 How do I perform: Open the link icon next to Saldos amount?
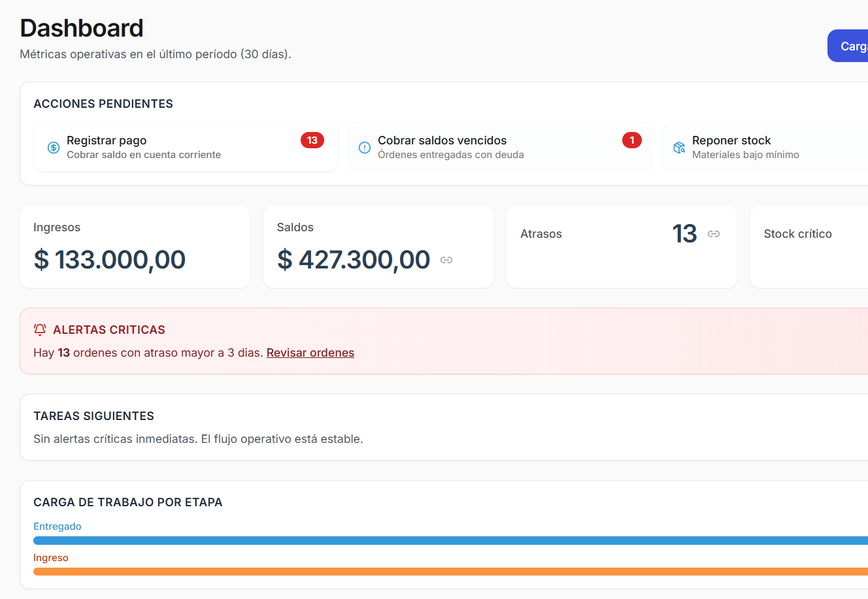coord(446,260)
